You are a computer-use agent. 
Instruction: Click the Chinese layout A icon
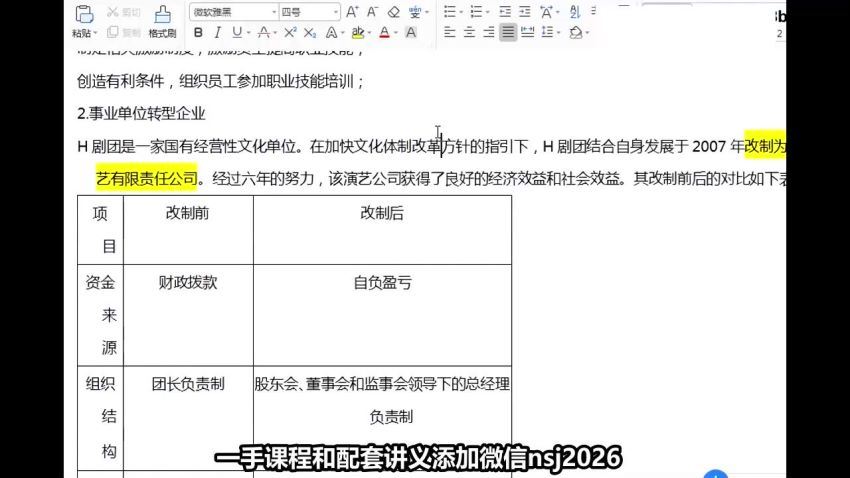pos(546,11)
